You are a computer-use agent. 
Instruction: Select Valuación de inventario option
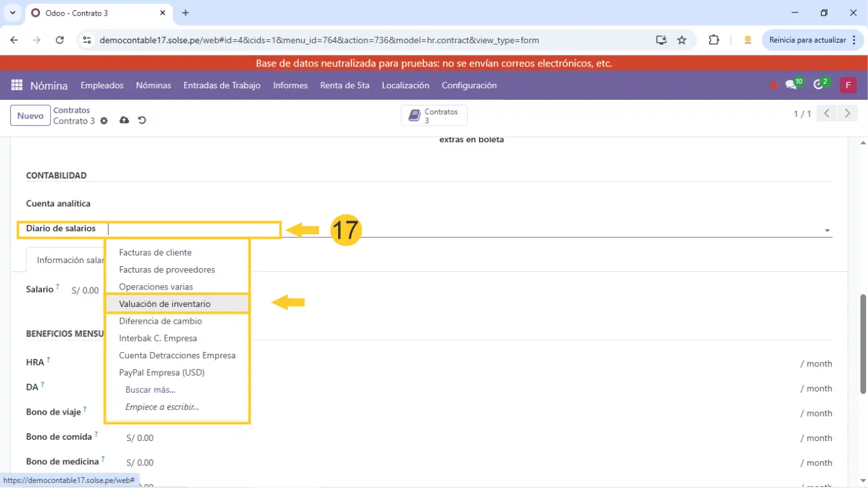click(165, 304)
